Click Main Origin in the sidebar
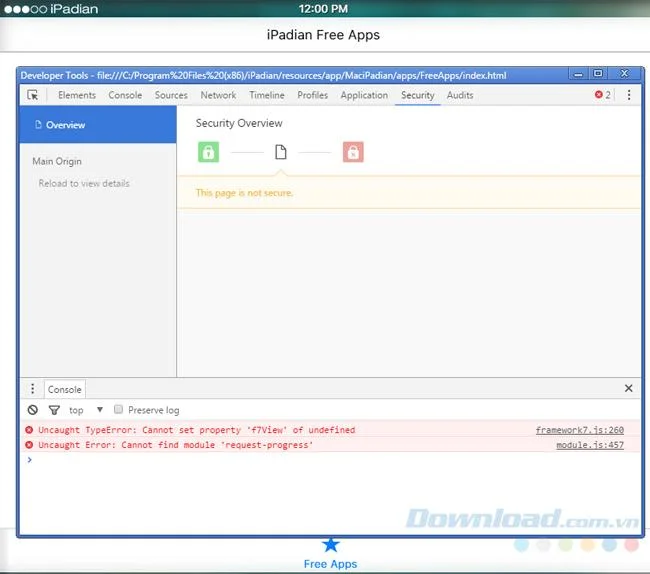Image resolution: width=650 pixels, height=574 pixels. [57, 161]
